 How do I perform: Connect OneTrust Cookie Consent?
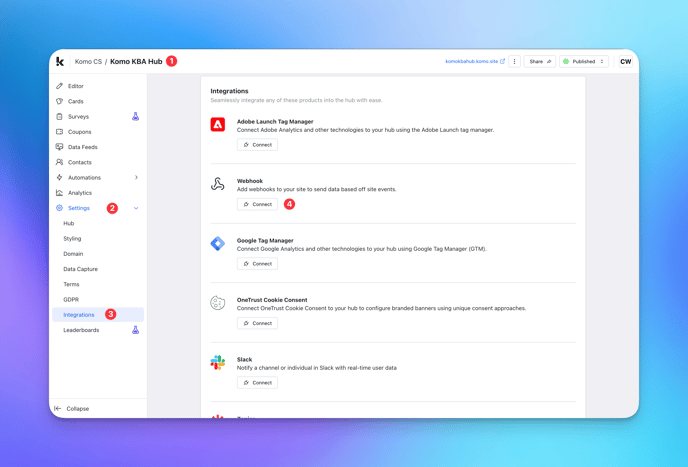coord(258,323)
